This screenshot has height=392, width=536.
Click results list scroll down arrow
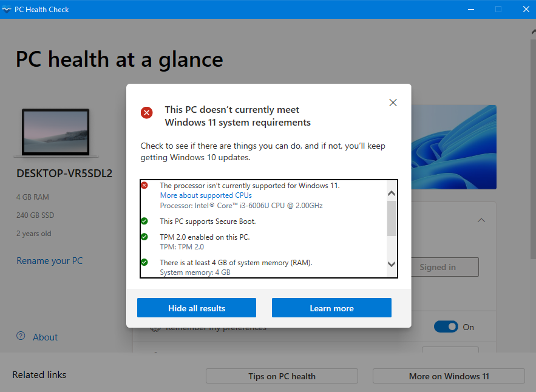click(392, 264)
